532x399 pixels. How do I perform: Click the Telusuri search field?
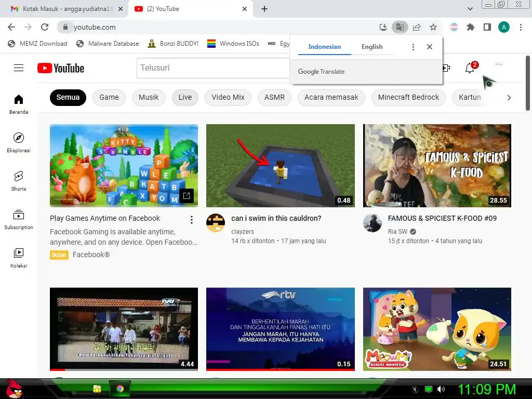pyautogui.click(x=213, y=68)
